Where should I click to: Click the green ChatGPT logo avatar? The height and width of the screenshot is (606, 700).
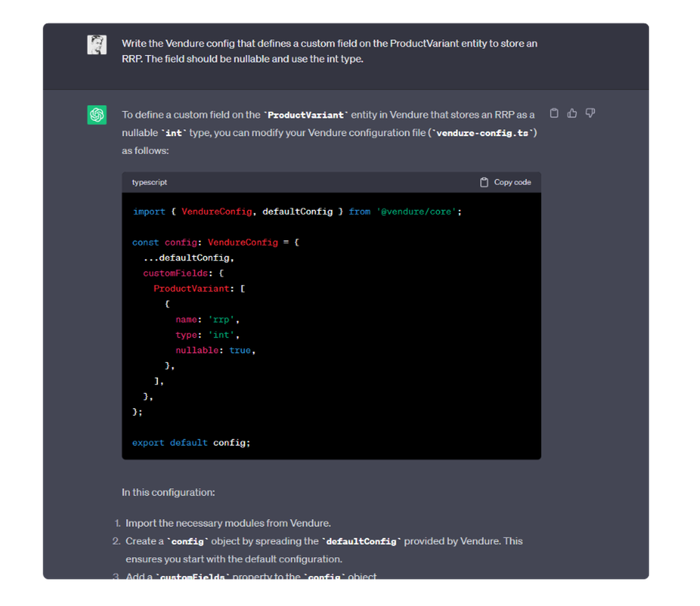(x=97, y=114)
